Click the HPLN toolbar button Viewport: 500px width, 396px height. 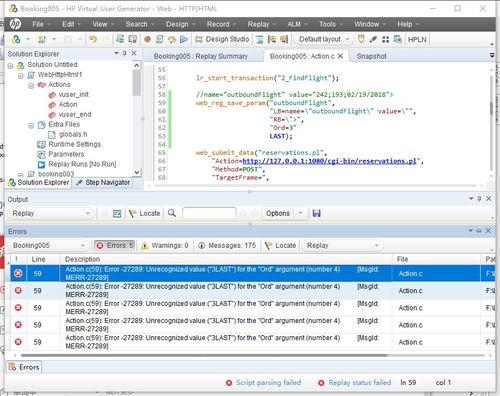[417, 39]
